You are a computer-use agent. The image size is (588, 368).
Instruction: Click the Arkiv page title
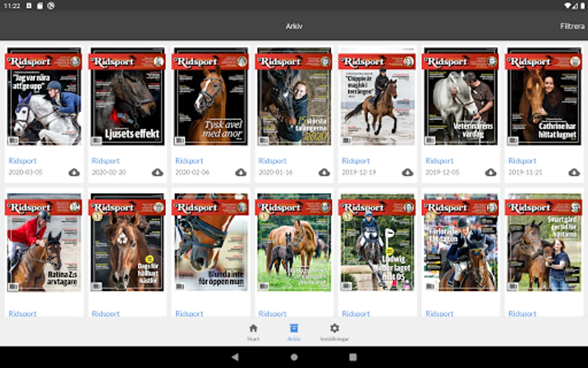[x=294, y=26]
